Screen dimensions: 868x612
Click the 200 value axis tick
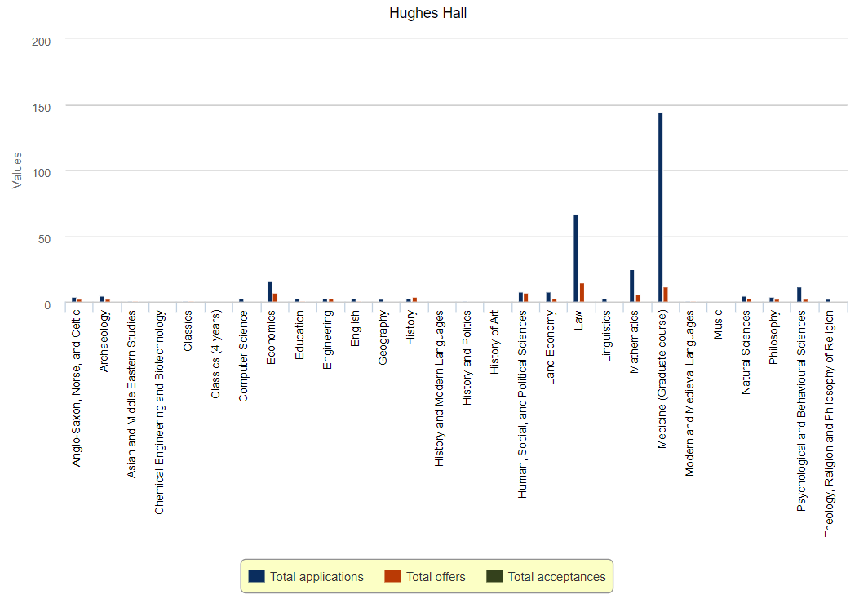pyautogui.click(x=41, y=42)
